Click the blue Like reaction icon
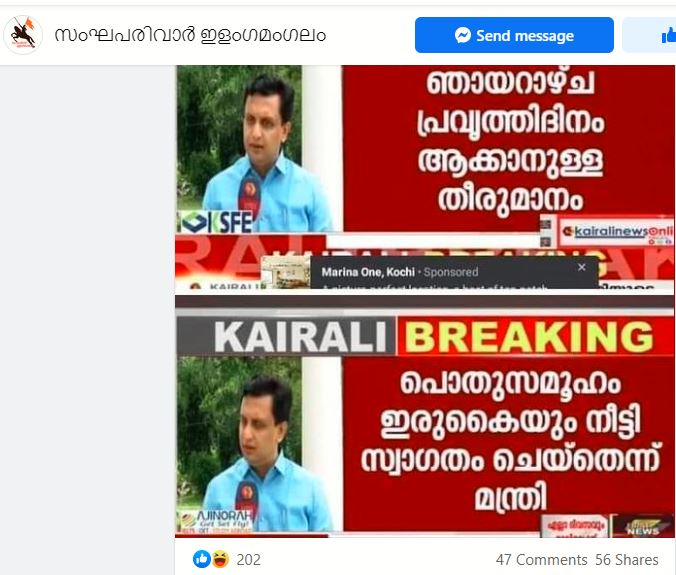The image size is (676, 575). [201, 559]
